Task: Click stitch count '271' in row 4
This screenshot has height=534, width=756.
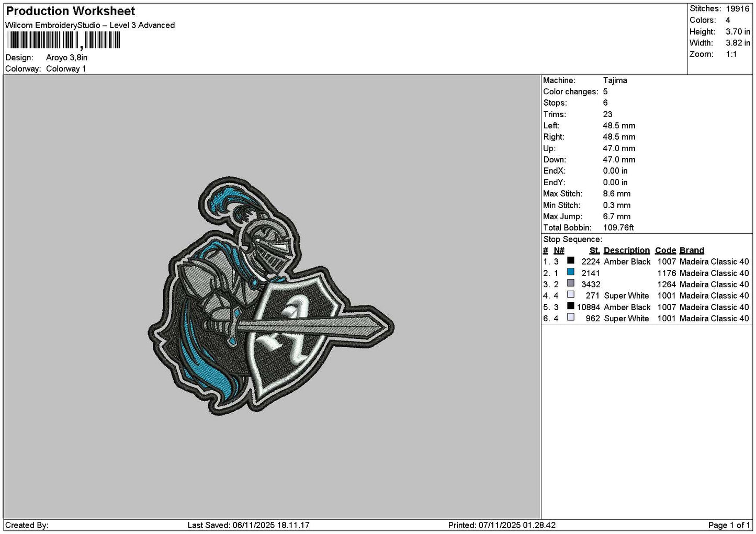Action: click(x=593, y=296)
